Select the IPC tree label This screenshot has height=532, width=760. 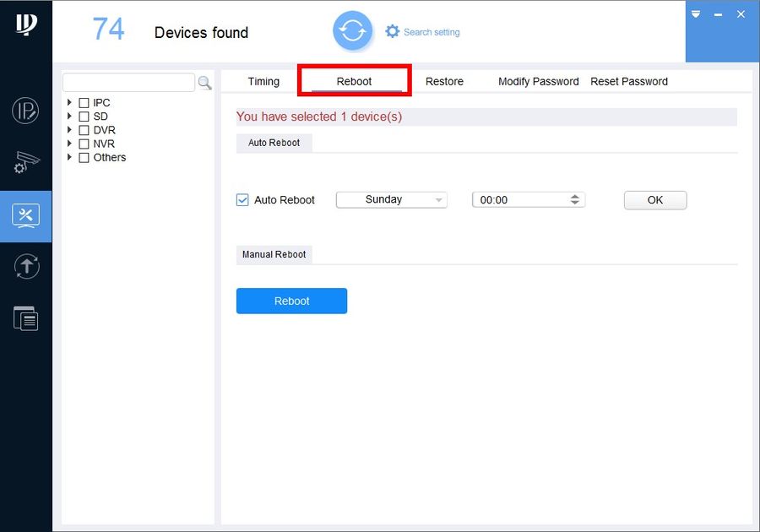coord(102,103)
